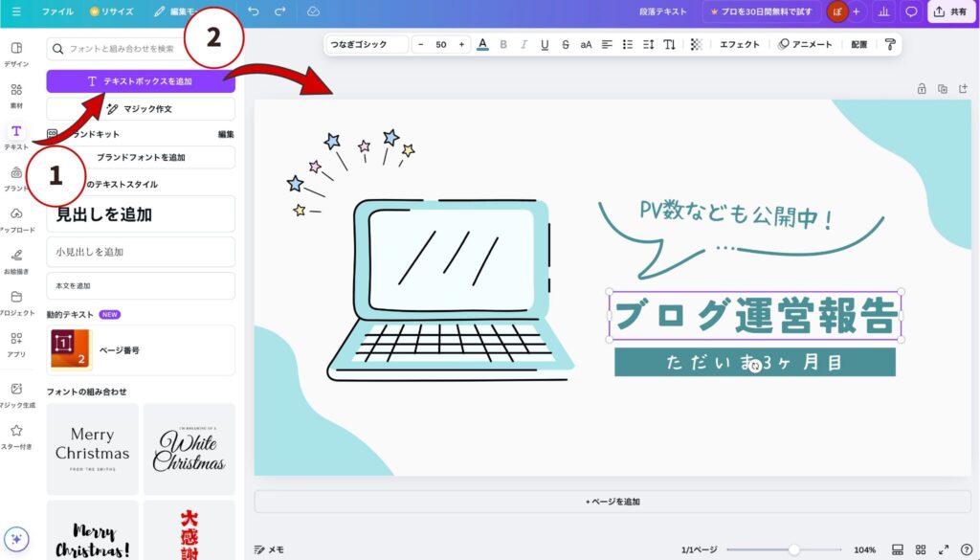Viewport: 980px width, 560px height.
Task: Open text alignment options
Action: 607,44
